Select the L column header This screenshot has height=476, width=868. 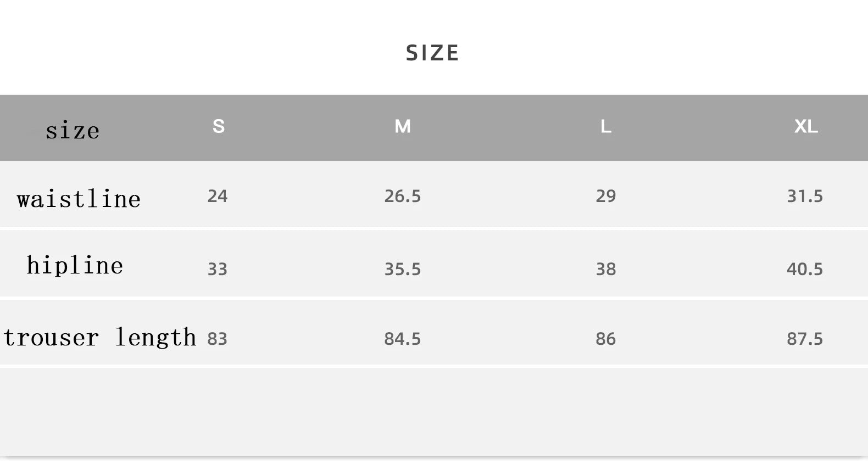(605, 127)
